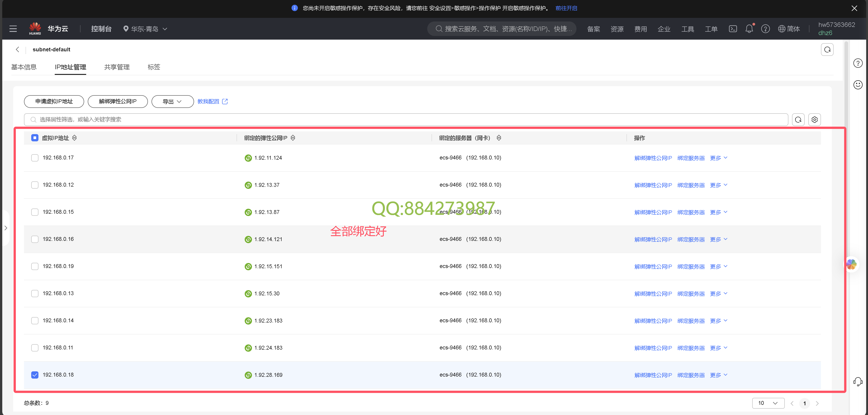Refresh the IP table list

[798, 120]
